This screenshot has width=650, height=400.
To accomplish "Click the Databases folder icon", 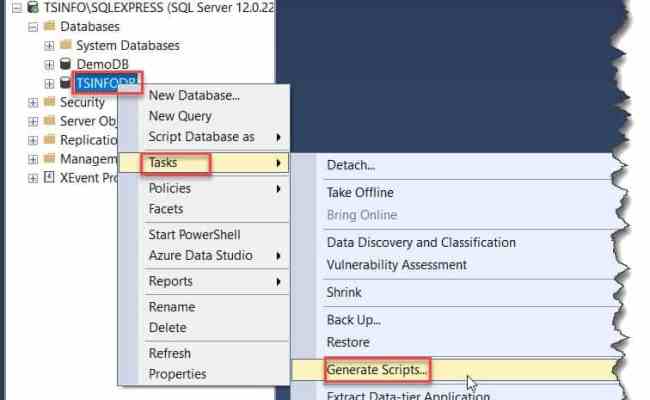I will tap(49, 26).
